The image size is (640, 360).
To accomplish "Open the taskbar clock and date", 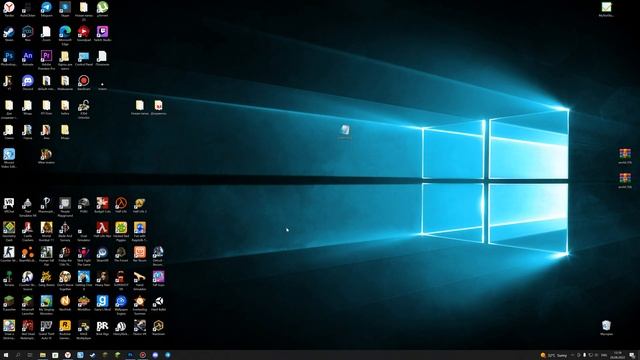I will pos(618,356).
